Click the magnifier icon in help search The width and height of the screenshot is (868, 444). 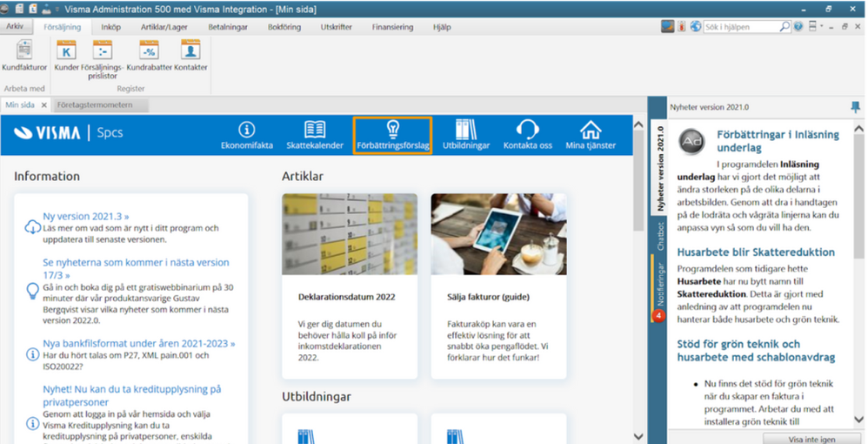point(785,26)
